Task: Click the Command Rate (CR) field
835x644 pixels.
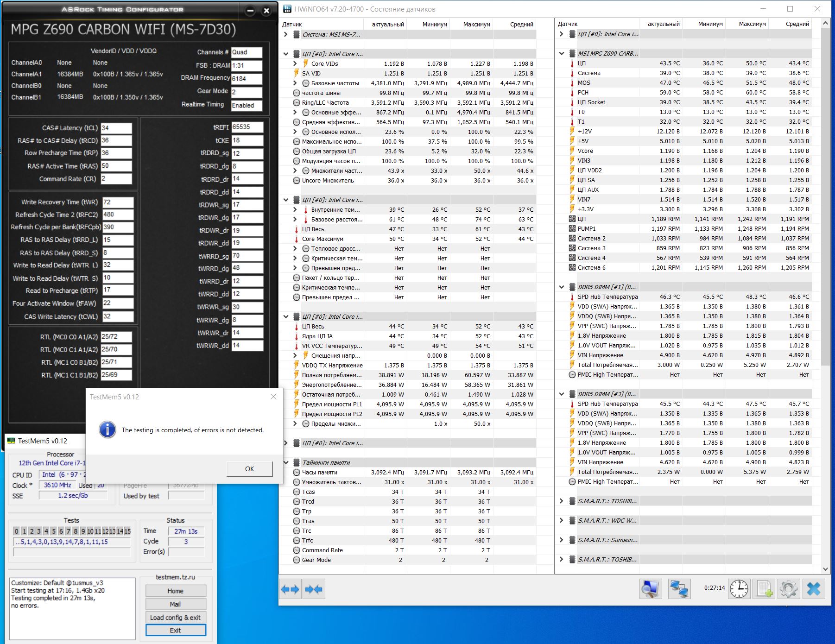Action: pos(116,179)
